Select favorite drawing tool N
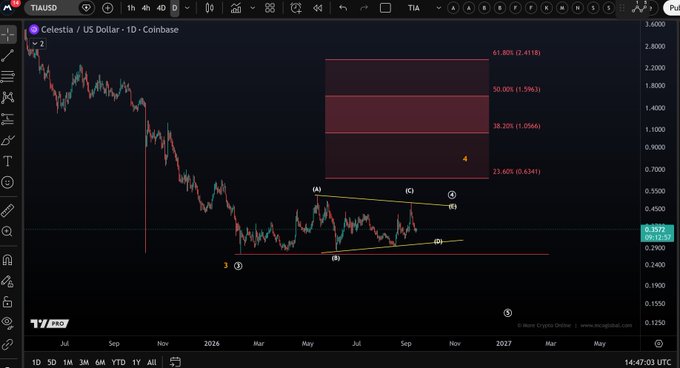 tap(578, 8)
